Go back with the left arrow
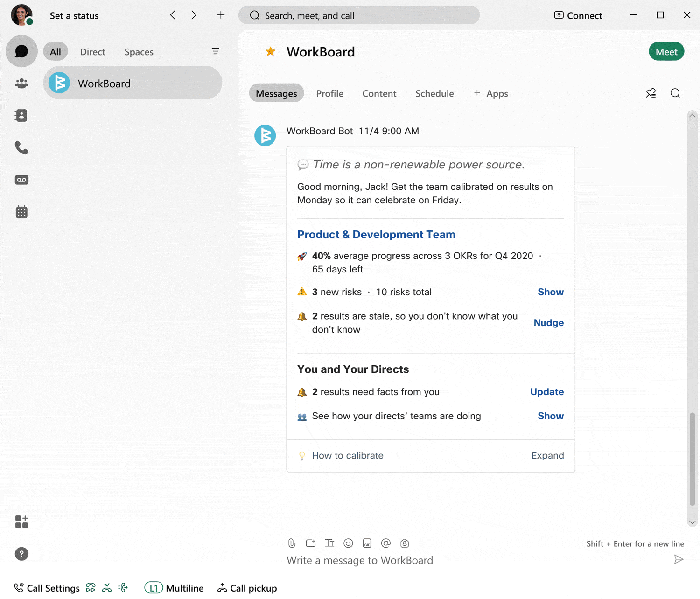The width and height of the screenshot is (700, 599). coord(173,15)
